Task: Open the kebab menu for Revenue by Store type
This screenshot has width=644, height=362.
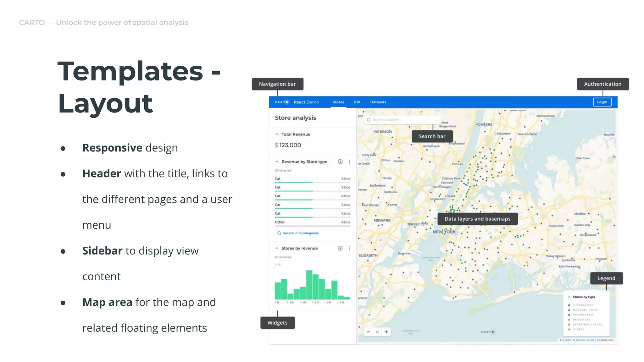Action: point(349,162)
